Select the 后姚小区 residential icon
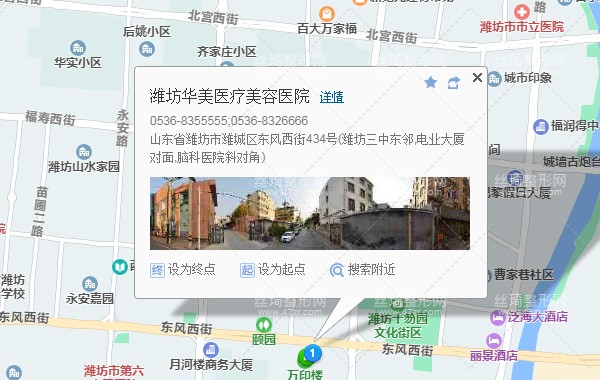This screenshot has width=600, height=380. click(x=147, y=49)
